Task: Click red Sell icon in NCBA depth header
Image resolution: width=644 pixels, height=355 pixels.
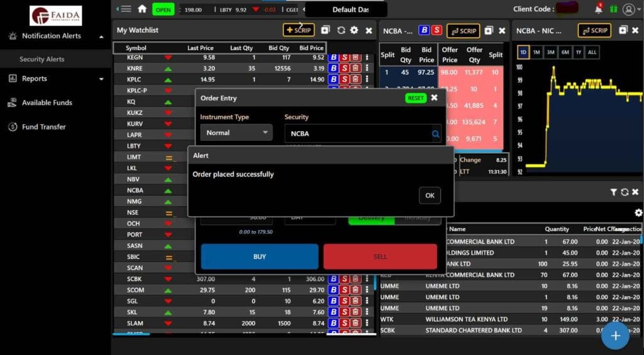Action: click(x=436, y=30)
